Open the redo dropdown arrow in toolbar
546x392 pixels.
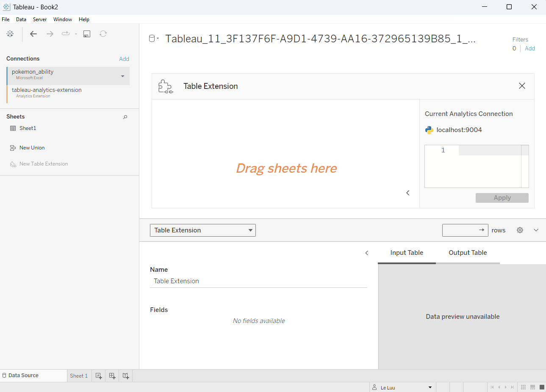point(76,34)
